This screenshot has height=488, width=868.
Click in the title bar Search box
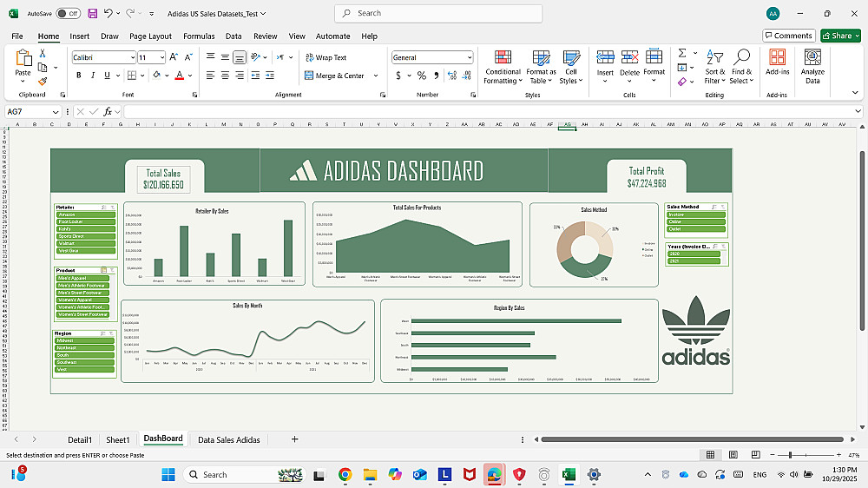pyautogui.click(x=438, y=13)
